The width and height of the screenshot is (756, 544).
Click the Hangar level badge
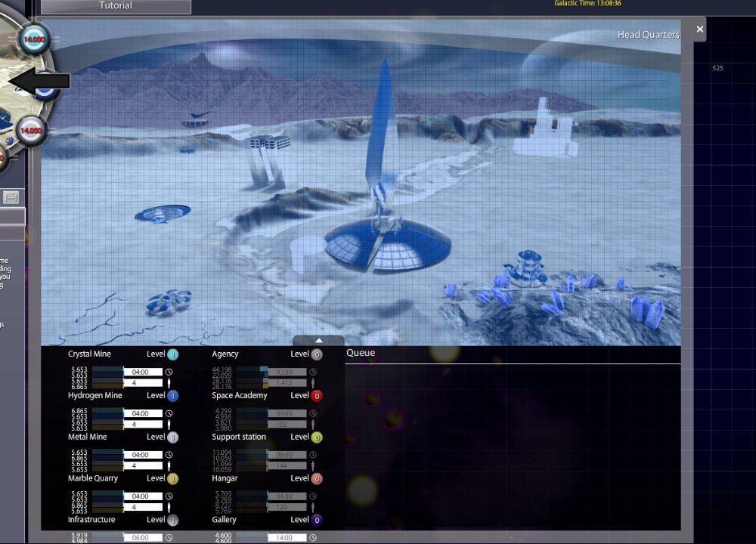317,479
